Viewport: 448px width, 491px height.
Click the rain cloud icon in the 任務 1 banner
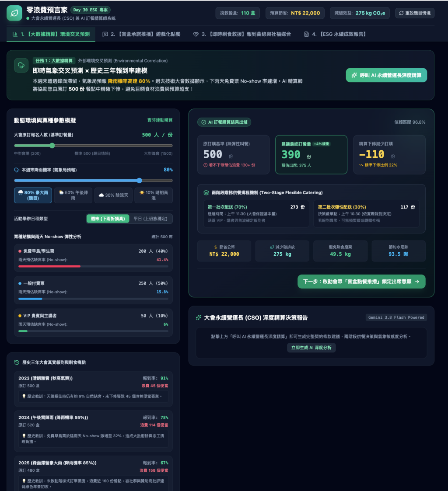tap(21, 66)
